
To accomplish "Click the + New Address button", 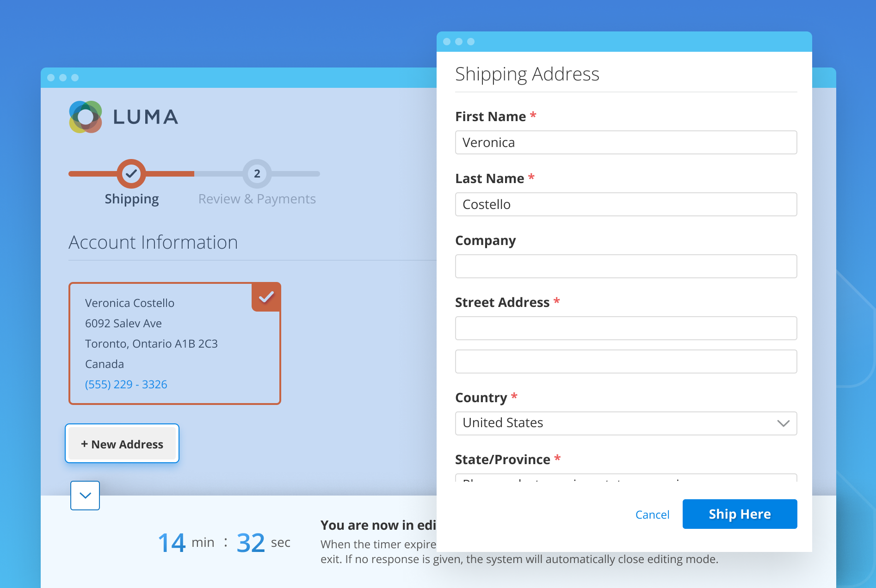I will pos(122,444).
